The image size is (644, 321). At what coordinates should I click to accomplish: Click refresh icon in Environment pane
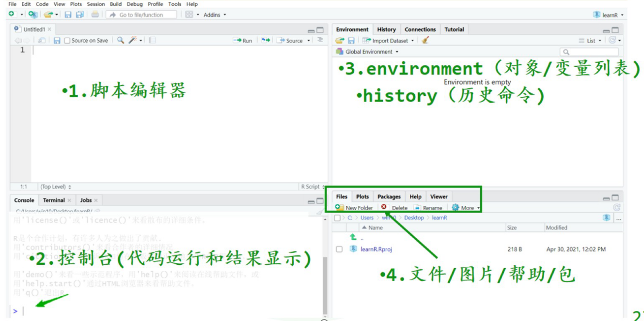coord(613,41)
